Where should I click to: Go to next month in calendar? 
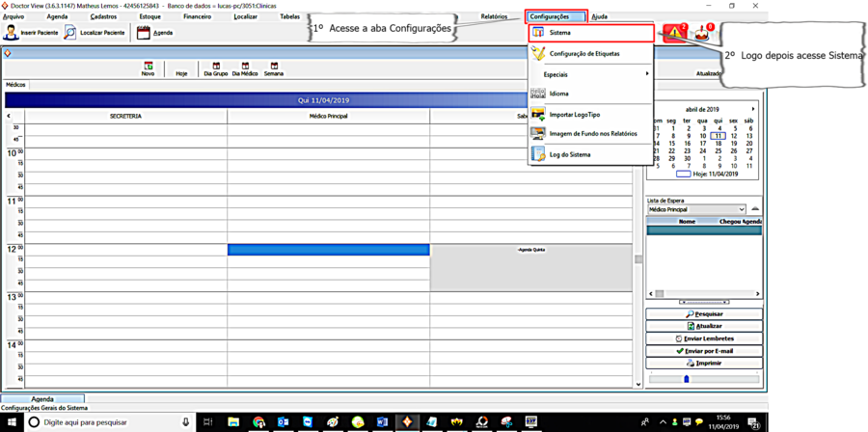[753, 109]
